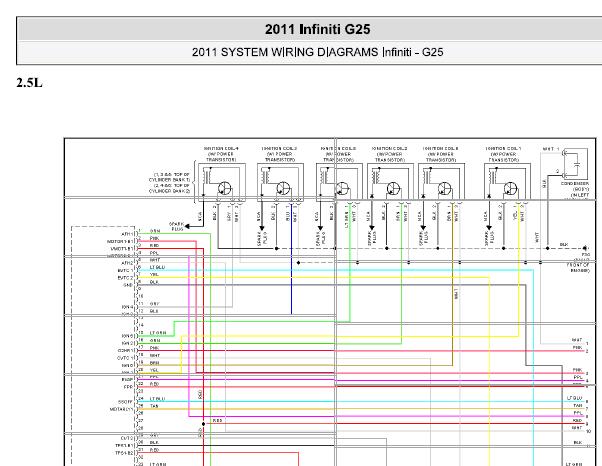This screenshot has width=602, height=466.
Task: Click the SPARK PLUG label beside the ATH1 pin
Action: [177, 226]
